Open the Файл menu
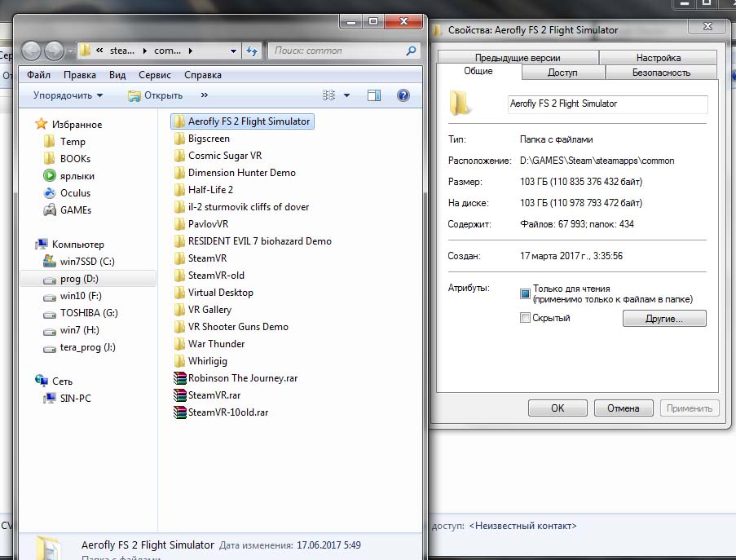 coord(38,75)
